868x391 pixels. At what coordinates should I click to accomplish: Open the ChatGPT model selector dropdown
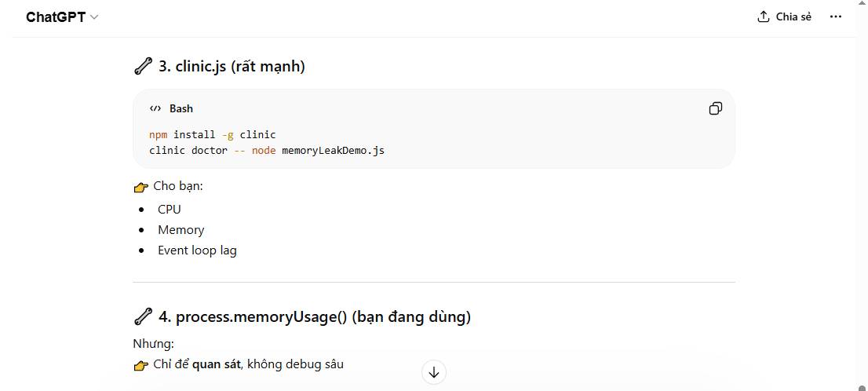62,17
